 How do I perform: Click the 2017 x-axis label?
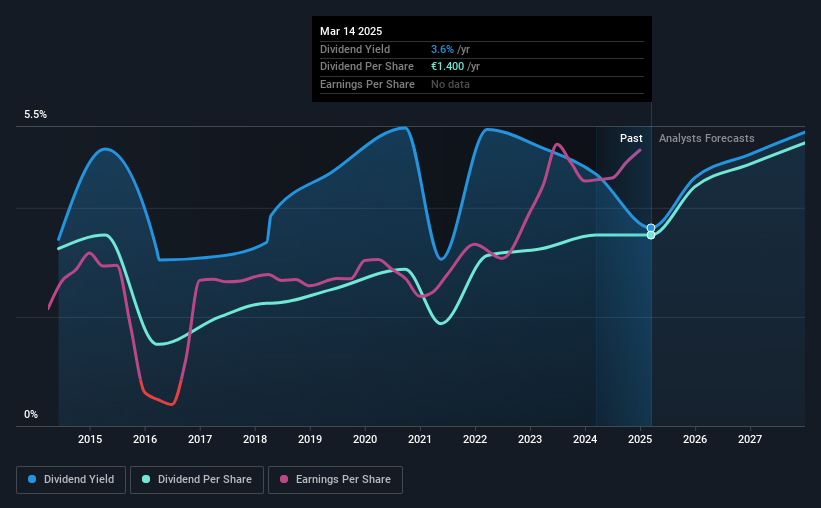[x=200, y=439]
